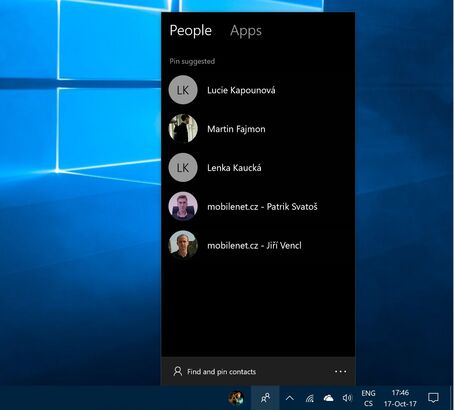Open the volume speaker tray icon
Screen dimensions: 454x410
click(347, 398)
